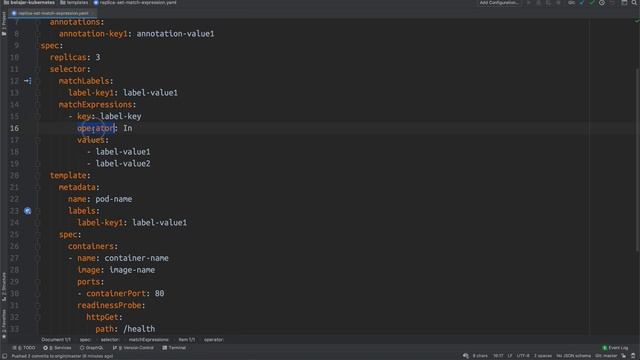Click belajar-kubernetes in navigation bar
The image size is (640, 360).
tap(29, 2)
